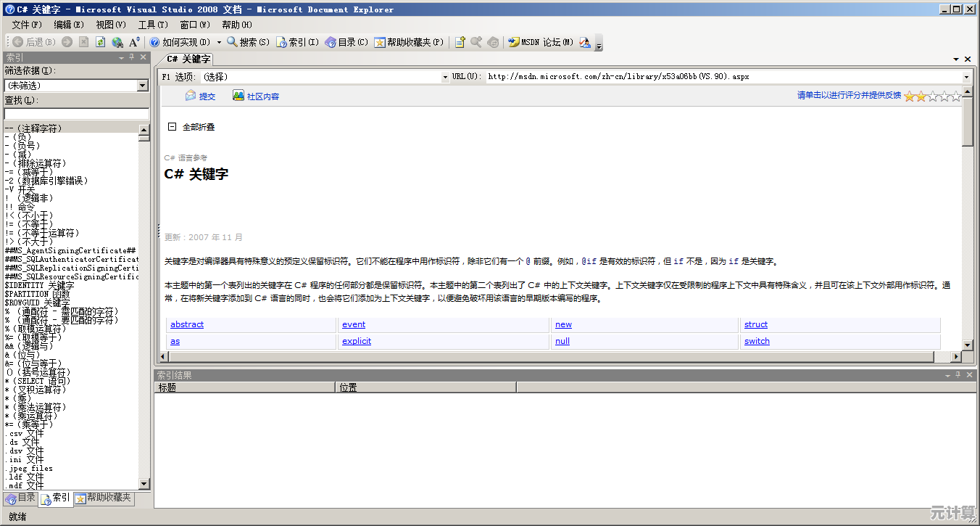The image size is (980, 526).
Task: Toggle auto-hide pin on 索引结果 panel
Action: 958,375
